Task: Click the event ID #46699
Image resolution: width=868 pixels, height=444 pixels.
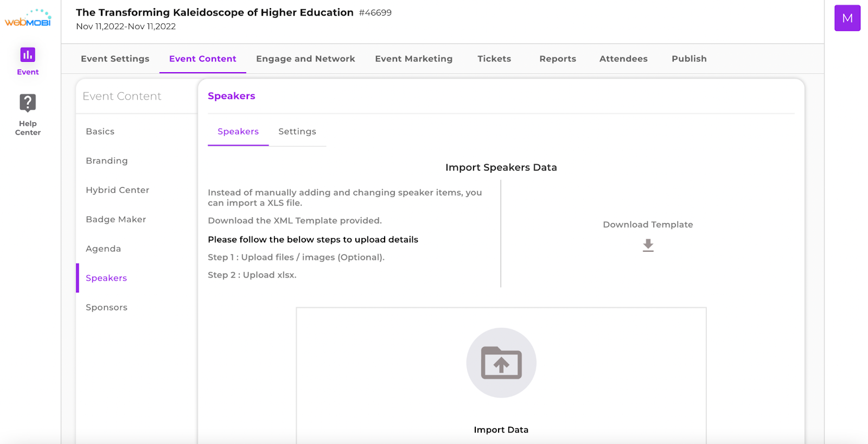Action: pos(375,12)
